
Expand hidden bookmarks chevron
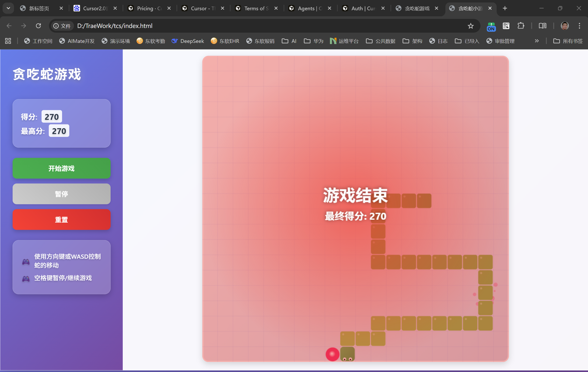tap(537, 41)
